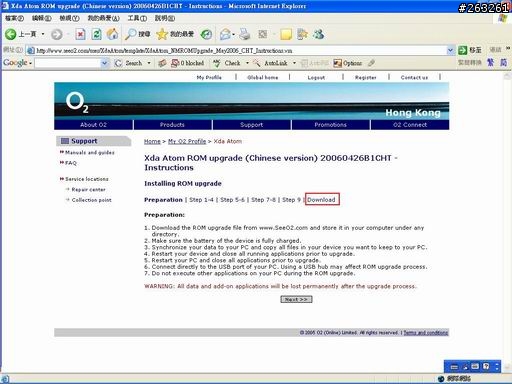Image resolution: width=512 pixels, height=384 pixels.
Task: Click in the Google toolbar search field
Action: point(68,63)
